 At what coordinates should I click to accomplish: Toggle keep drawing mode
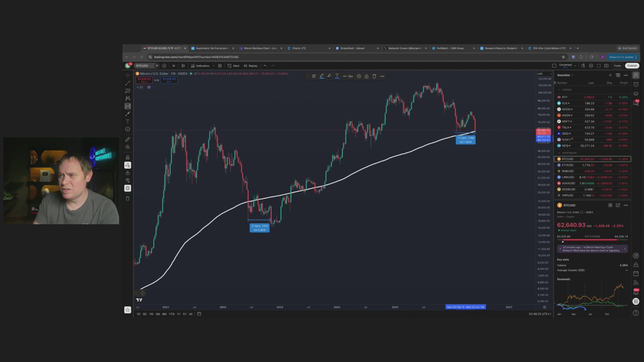(128, 165)
